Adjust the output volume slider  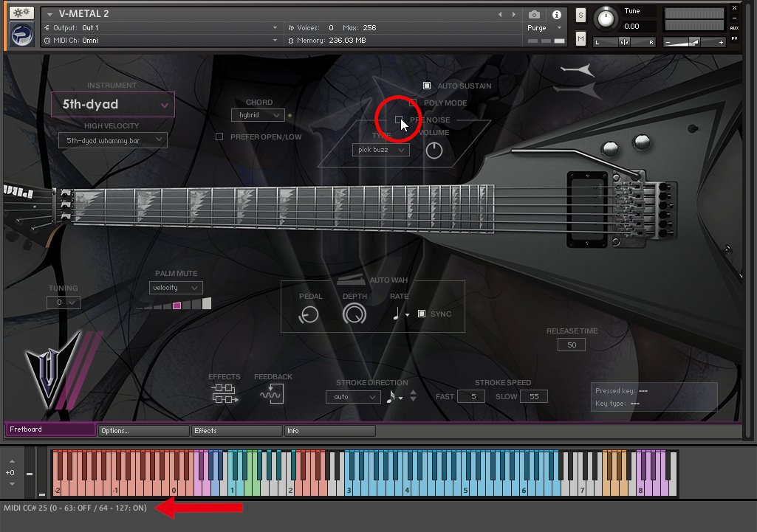coord(694,43)
